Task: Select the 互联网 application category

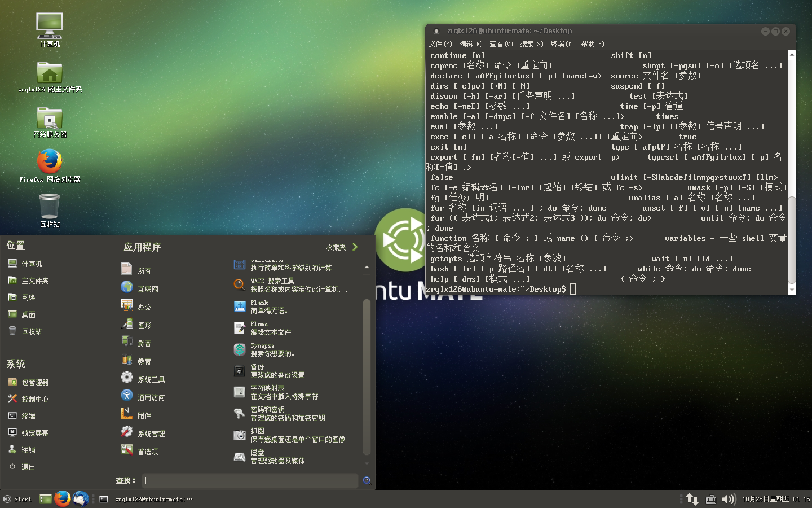Action: pos(140,288)
